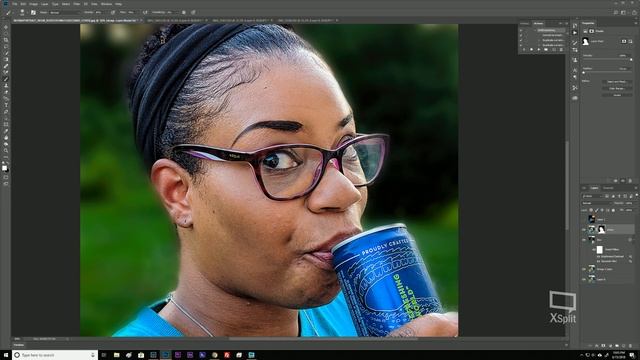Toggle lock transparent pixels
Image resolution: width=640 pixels, height=360 pixels.
click(591, 210)
